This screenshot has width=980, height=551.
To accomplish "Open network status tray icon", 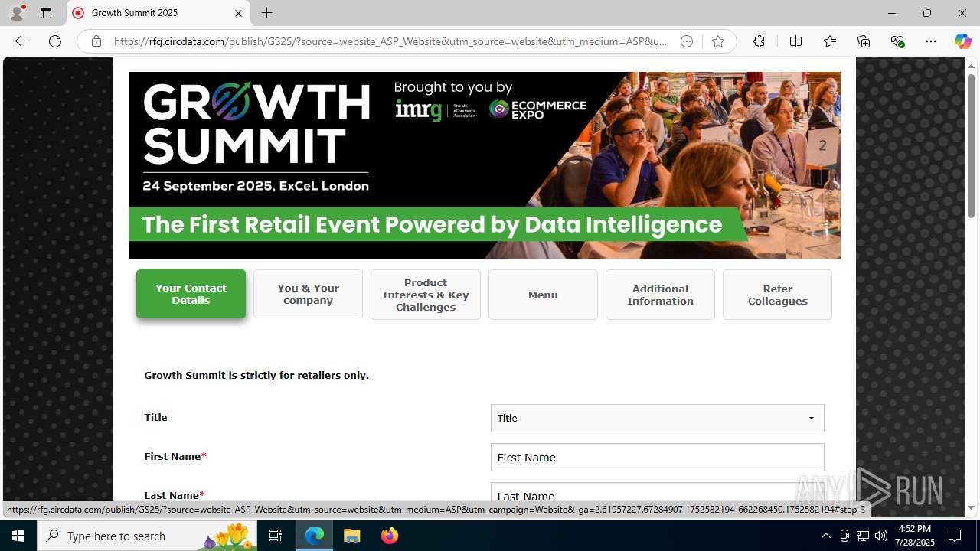I will (x=863, y=536).
